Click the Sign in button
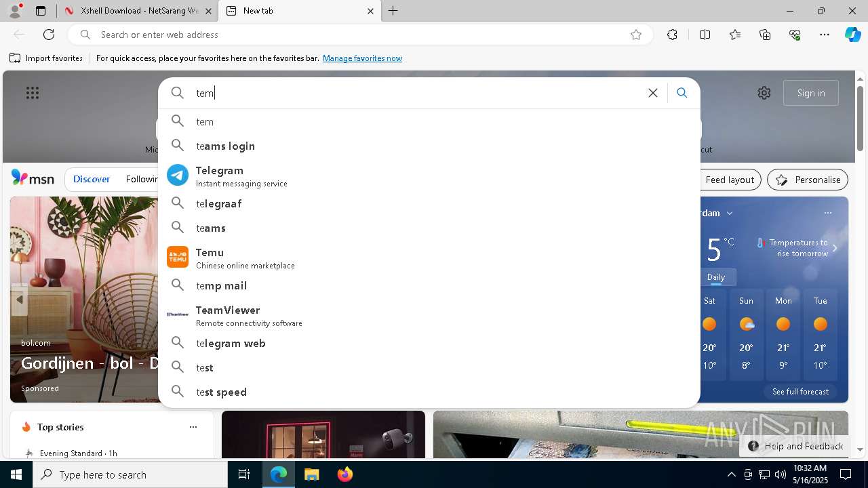The width and height of the screenshot is (868, 488). pyautogui.click(x=811, y=93)
